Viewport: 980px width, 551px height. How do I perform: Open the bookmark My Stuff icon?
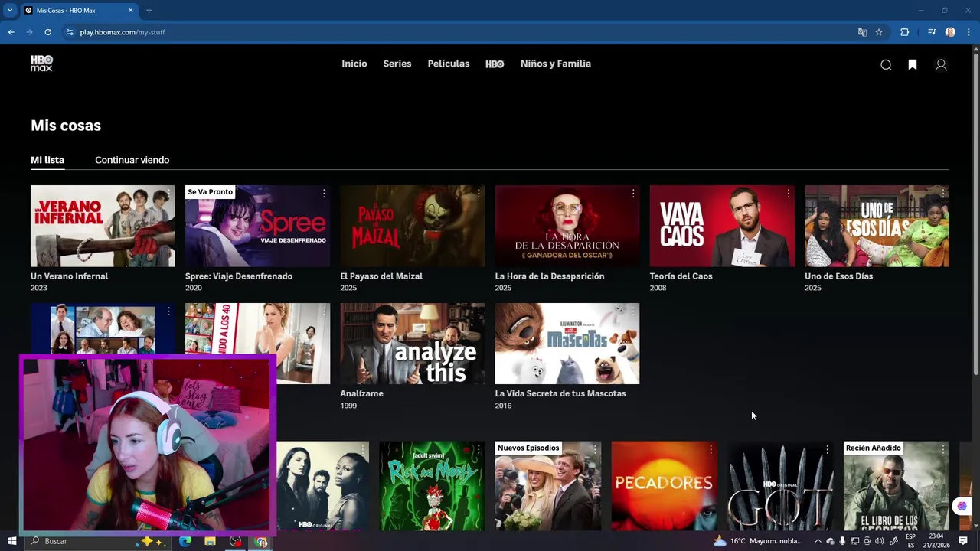913,65
